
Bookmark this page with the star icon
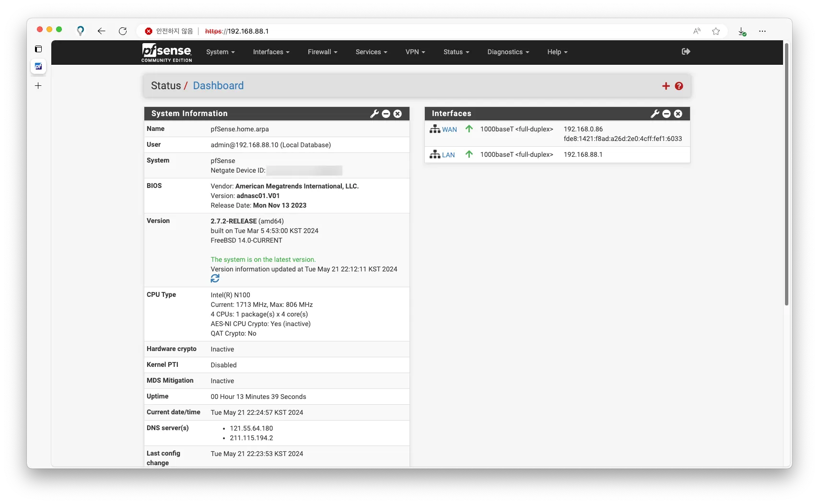(716, 31)
